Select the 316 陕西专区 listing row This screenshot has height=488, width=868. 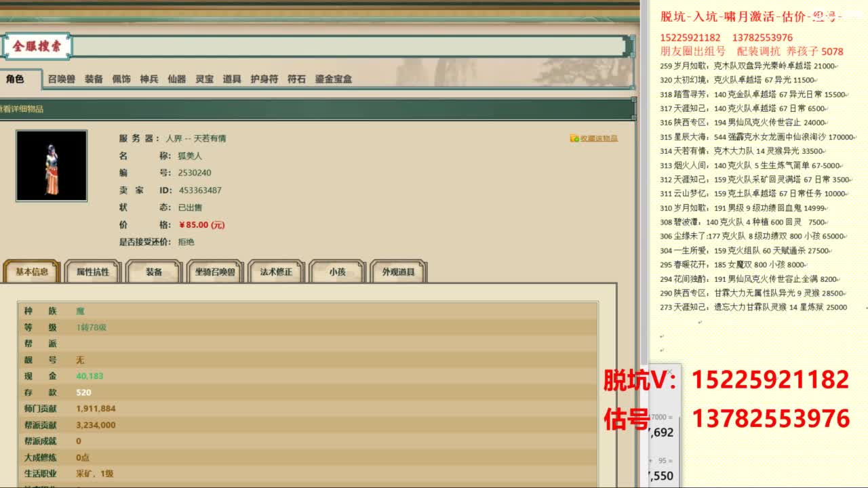coord(743,123)
